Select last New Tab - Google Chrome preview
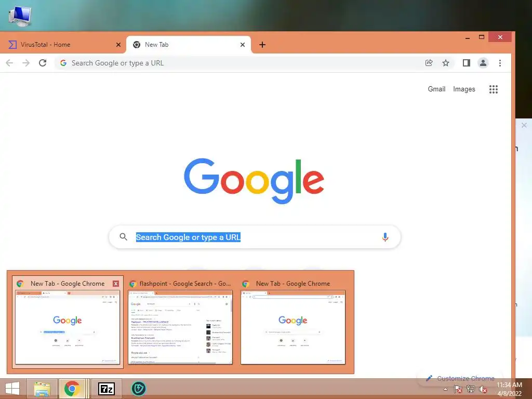This screenshot has height=399, width=532. (x=293, y=322)
